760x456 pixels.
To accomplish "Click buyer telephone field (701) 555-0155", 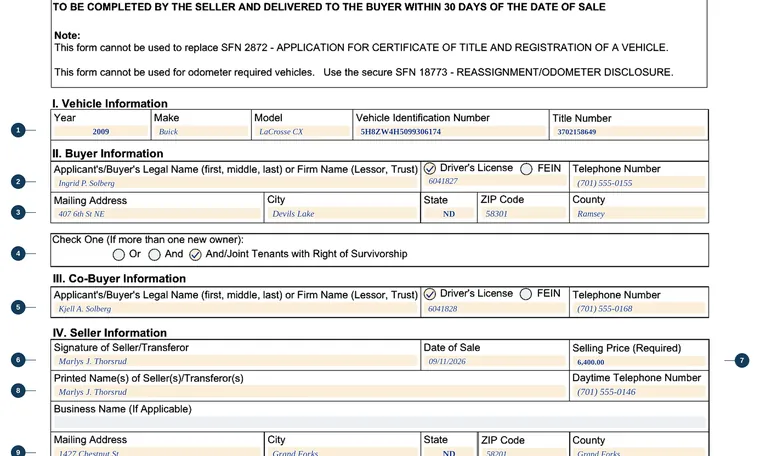I will pyautogui.click(x=638, y=183).
